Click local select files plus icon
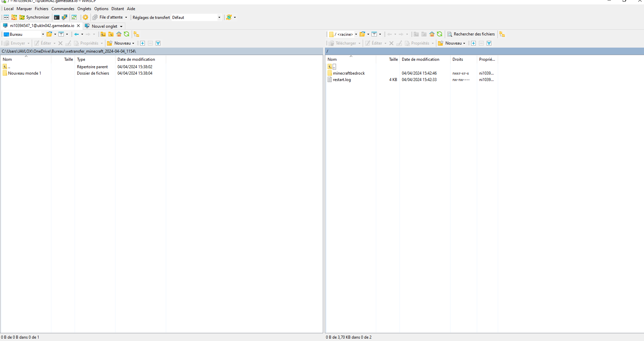644x341 pixels. coord(143,43)
